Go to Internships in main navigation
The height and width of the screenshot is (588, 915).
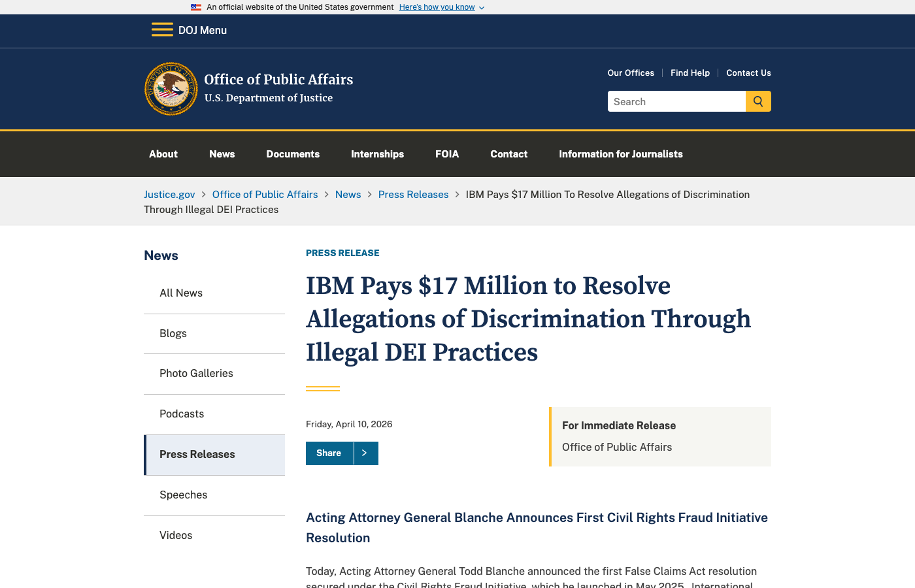pos(377,154)
